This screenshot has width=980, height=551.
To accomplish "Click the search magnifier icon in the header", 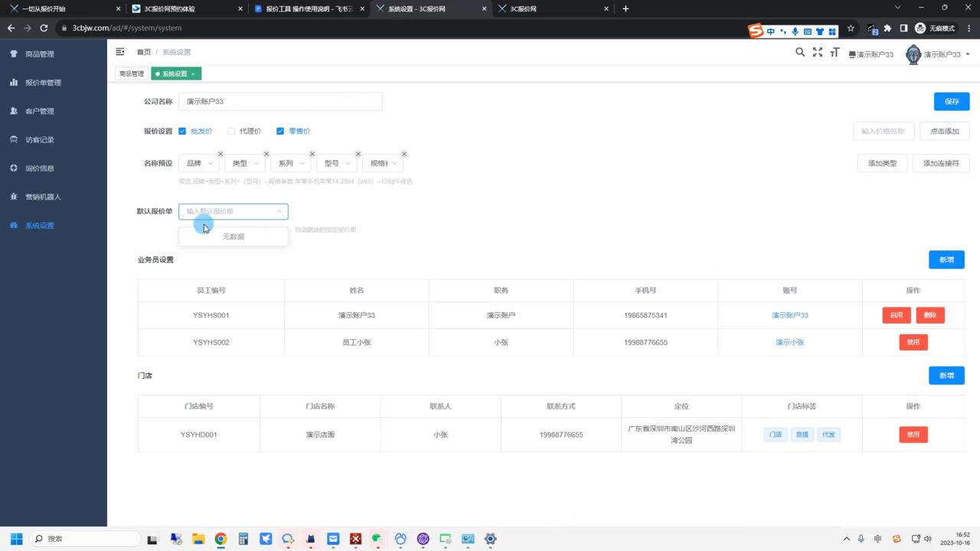I will tap(800, 53).
